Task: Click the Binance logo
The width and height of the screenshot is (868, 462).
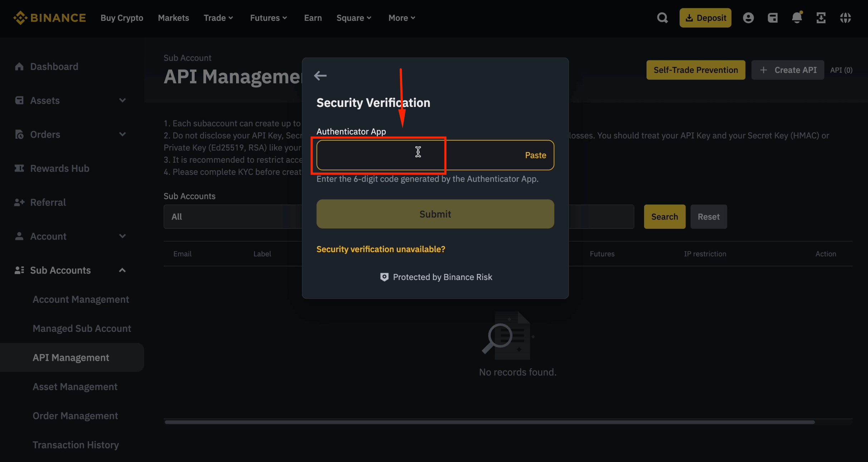Action: tap(50, 17)
